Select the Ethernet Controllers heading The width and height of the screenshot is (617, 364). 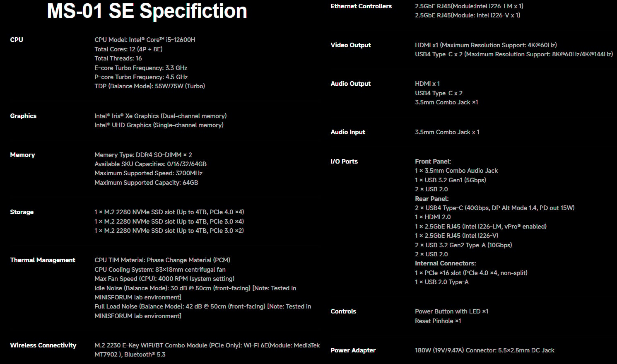pyautogui.click(x=361, y=6)
